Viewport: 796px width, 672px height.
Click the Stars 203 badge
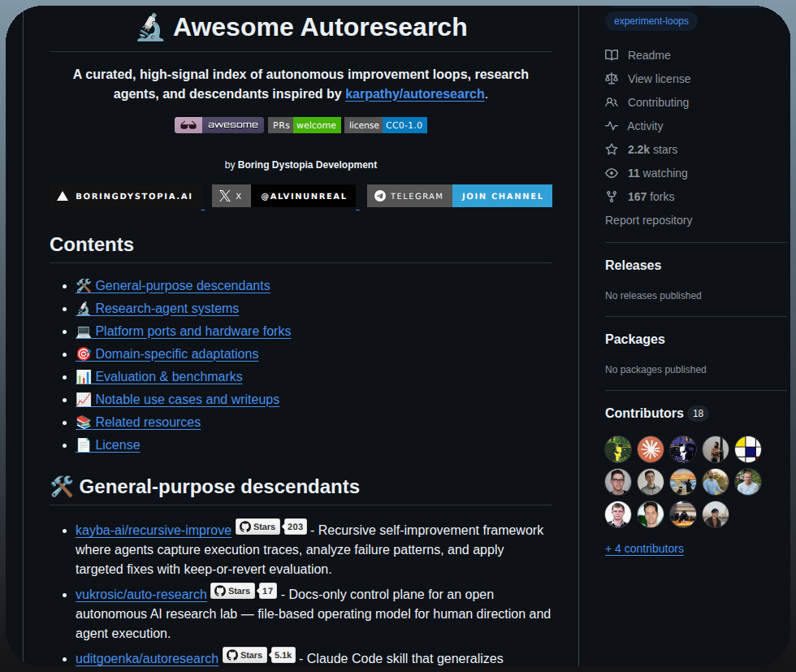coord(271,527)
